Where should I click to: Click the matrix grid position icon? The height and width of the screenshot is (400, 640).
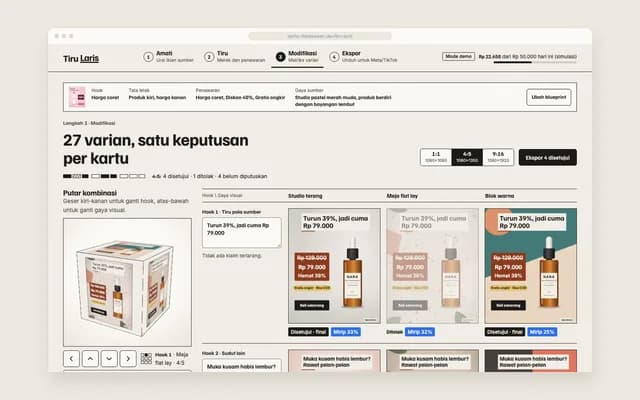(146, 358)
